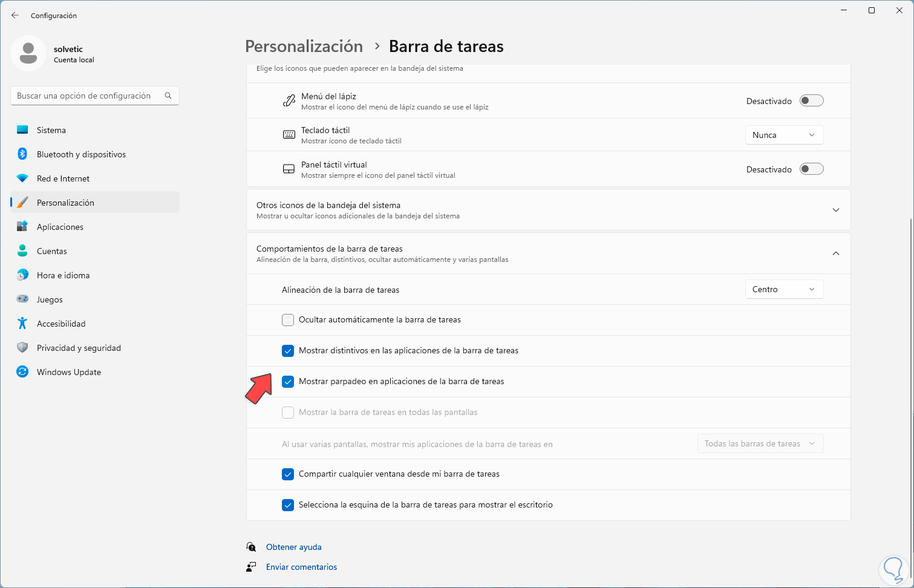This screenshot has height=588, width=914.
Task: Turn on the Panel táctil virtual switch
Action: click(x=811, y=169)
